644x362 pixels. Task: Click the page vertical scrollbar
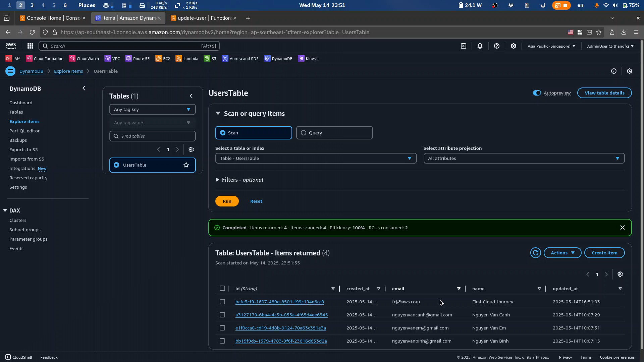click(x=642, y=194)
